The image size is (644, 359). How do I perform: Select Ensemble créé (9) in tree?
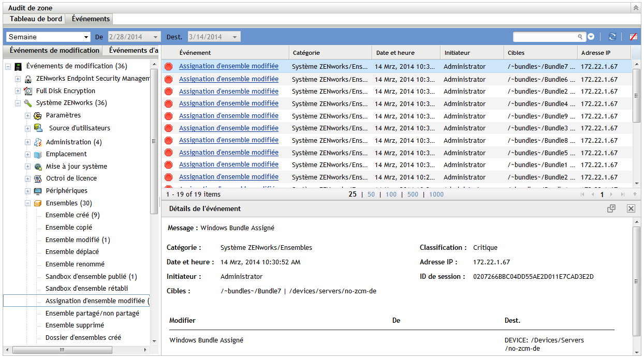pyautogui.click(x=72, y=215)
